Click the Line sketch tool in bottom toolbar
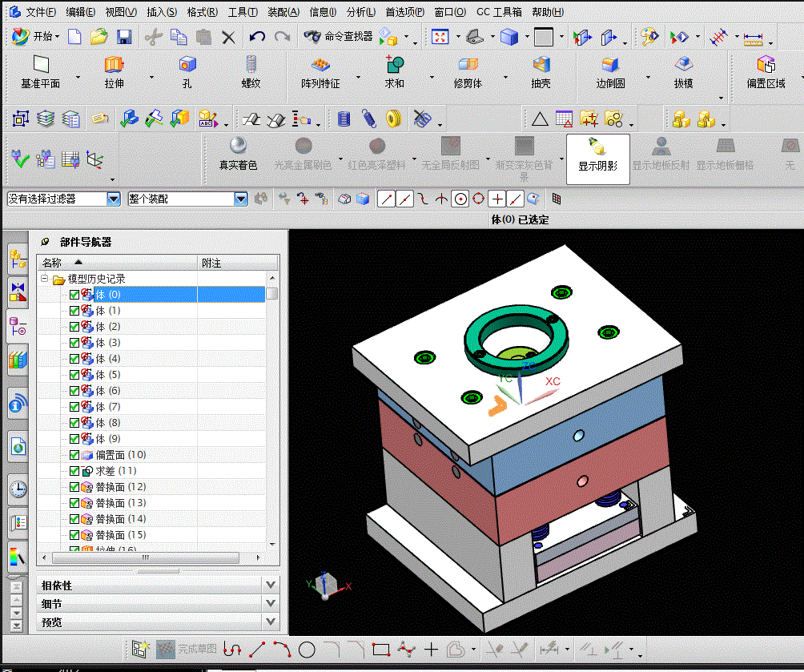 tap(257, 650)
